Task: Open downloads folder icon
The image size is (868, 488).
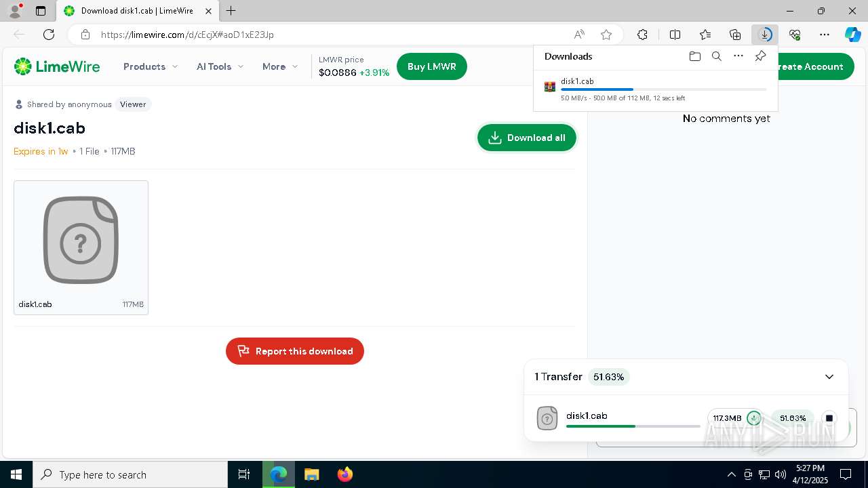Action: (x=694, y=56)
